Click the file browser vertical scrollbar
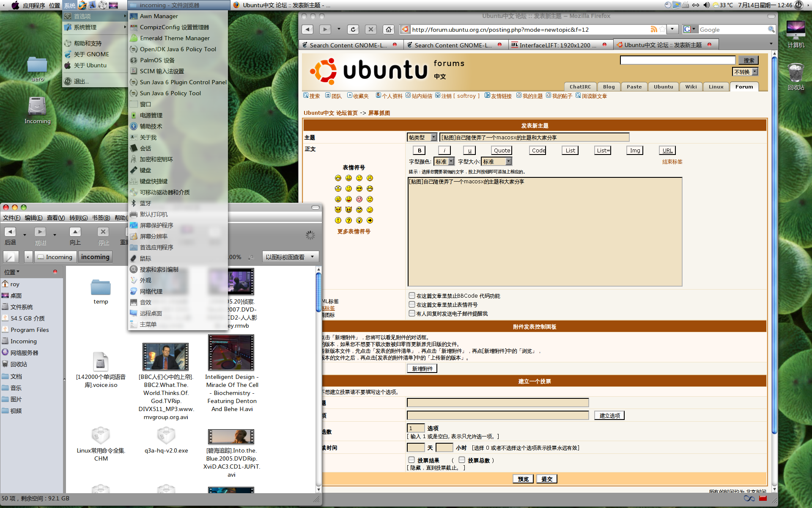Screen dimensions: 812x508 (x=318, y=292)
